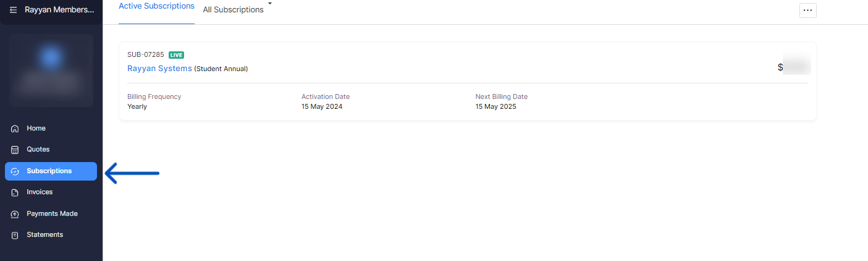Click subscription number SUB-07285

[x=146, y=54]
